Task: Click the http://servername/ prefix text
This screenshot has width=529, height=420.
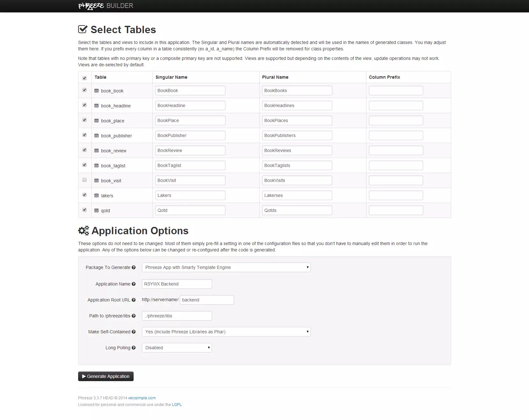Action: click(160, 300)
